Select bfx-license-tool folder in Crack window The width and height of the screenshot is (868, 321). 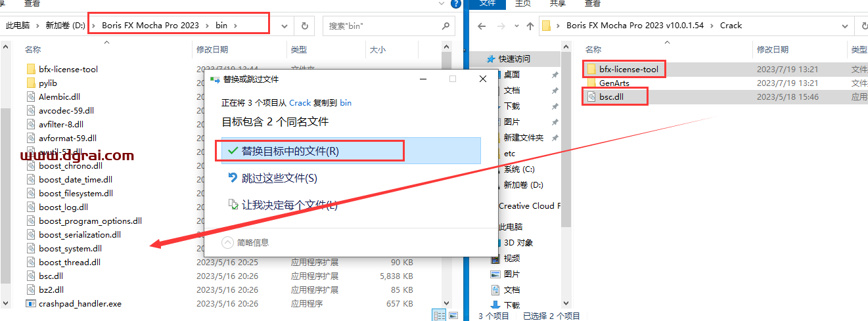click(628, 69)
